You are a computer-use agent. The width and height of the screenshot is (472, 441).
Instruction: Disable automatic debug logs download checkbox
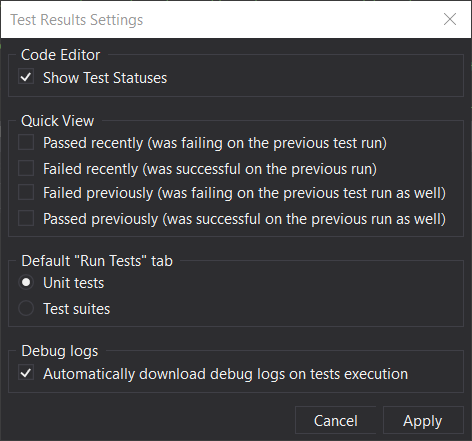pyautogui.click(x=26, y=373)
